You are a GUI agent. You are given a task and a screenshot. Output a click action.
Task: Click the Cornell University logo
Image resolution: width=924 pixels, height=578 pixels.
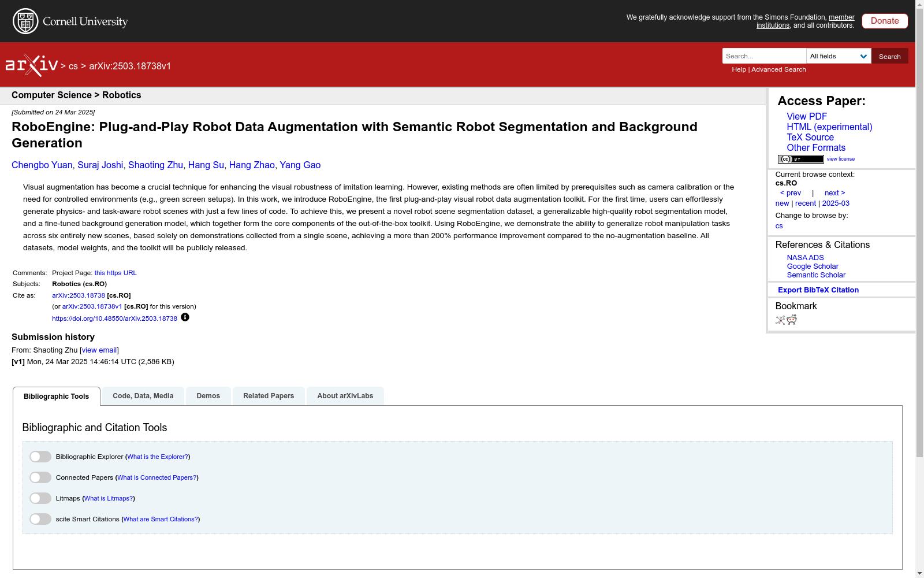(x=70, y=21)
